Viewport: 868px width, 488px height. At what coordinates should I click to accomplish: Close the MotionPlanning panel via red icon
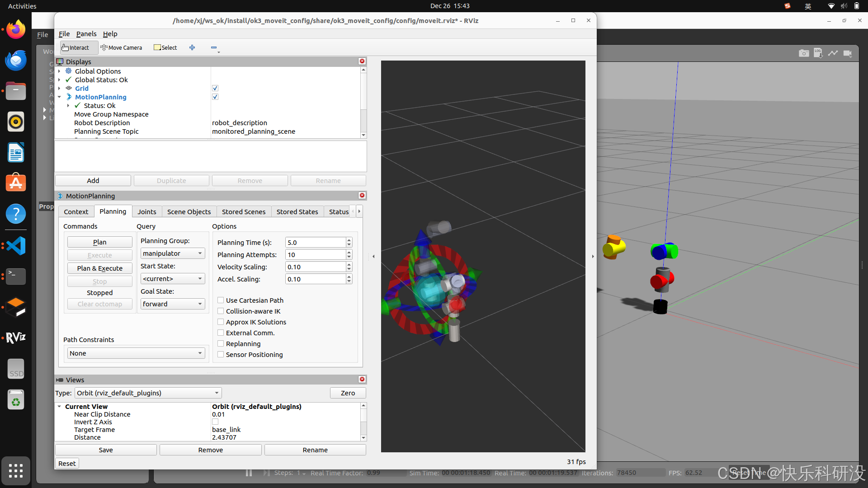pos(362,196)
